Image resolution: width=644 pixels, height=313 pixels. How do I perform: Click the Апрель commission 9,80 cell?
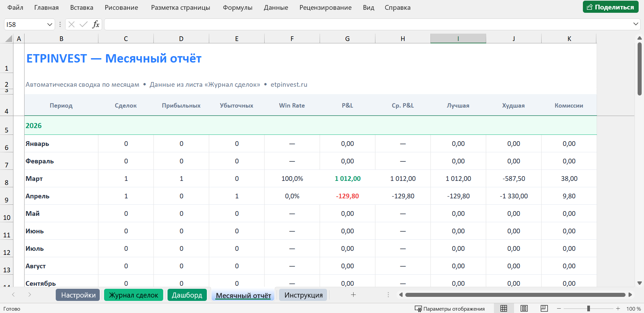[x=569, y=196]
